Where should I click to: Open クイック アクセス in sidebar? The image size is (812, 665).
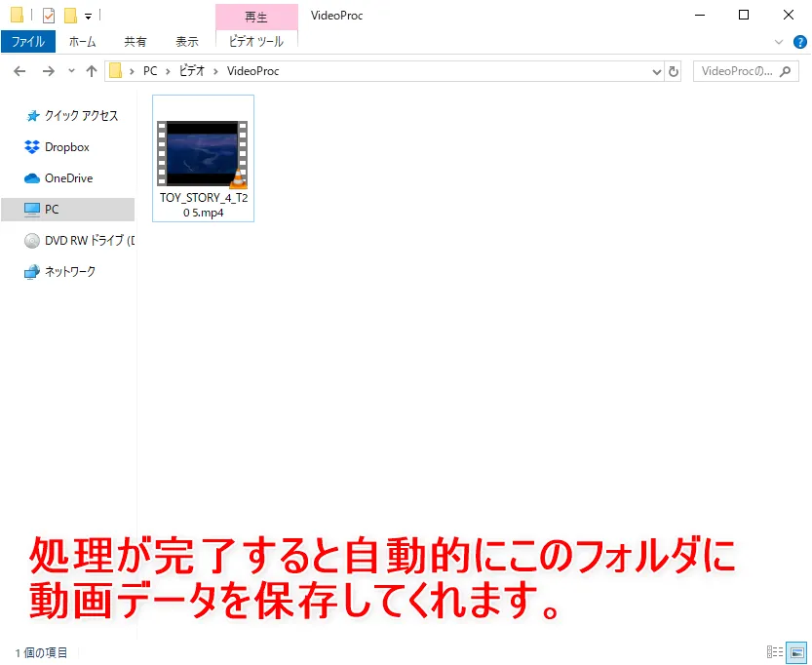pyautogui.click(x=71, y=115)
